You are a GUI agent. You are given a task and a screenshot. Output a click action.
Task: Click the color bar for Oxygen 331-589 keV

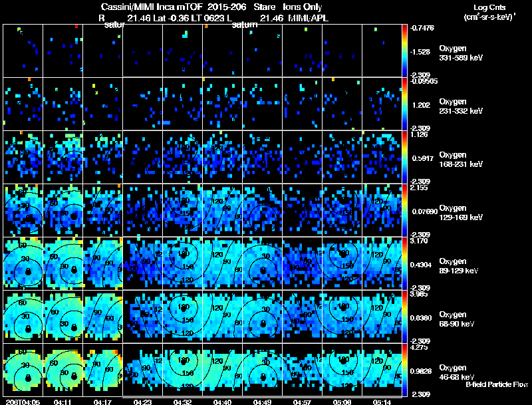(x=405, y=51)
